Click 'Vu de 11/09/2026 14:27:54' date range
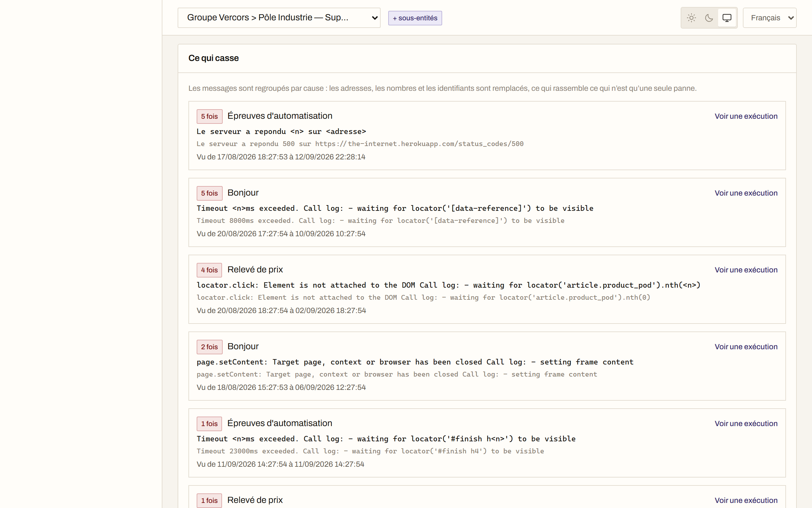The width and height of the screenshot is (812, 508). pos(280,464)
